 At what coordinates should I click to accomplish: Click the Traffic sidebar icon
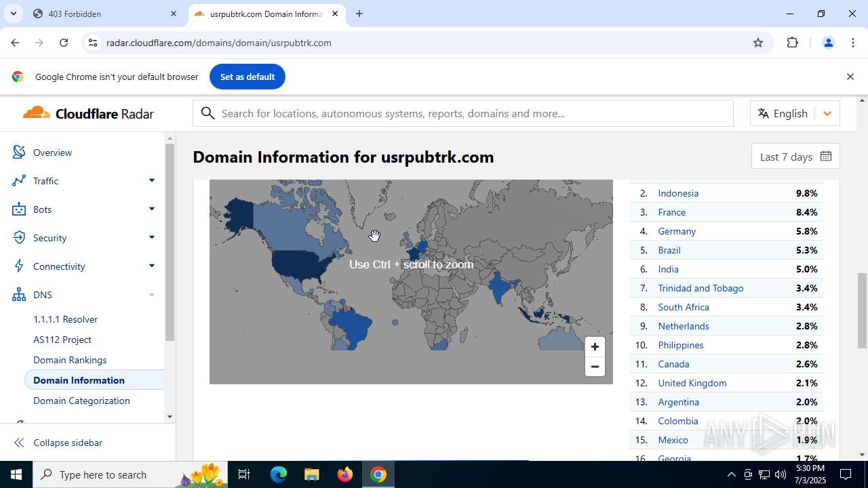point(19,181)
